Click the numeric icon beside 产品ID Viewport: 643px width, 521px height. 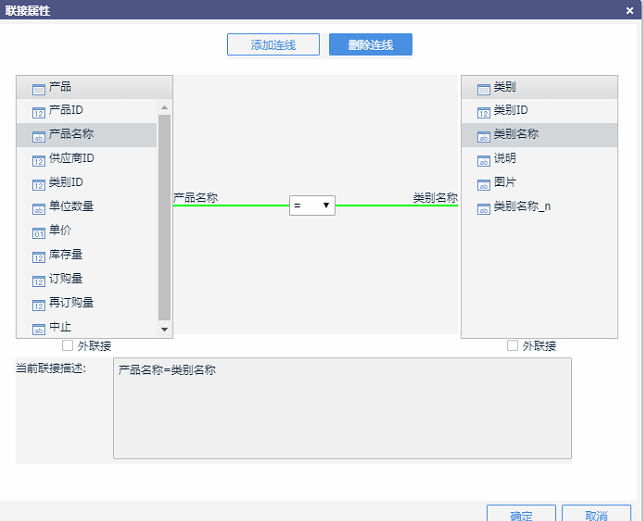pos(39,113)
